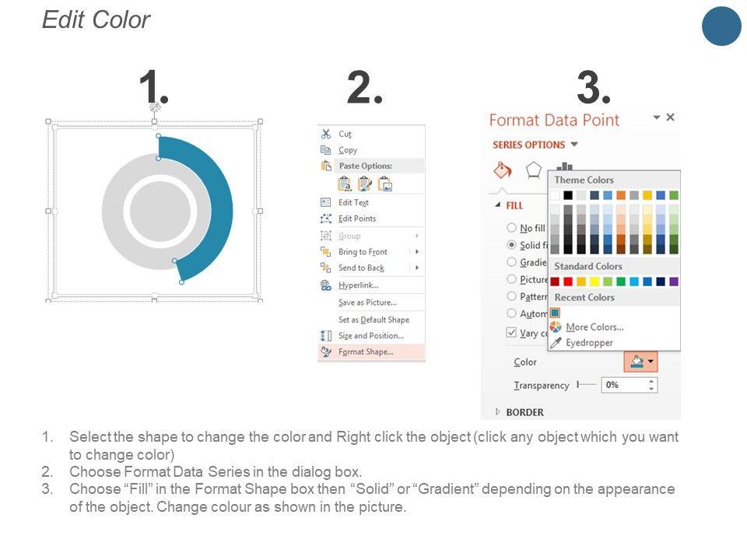
Task: Toggle the Vary colors checkbox
Action: (x=511, y=332)
